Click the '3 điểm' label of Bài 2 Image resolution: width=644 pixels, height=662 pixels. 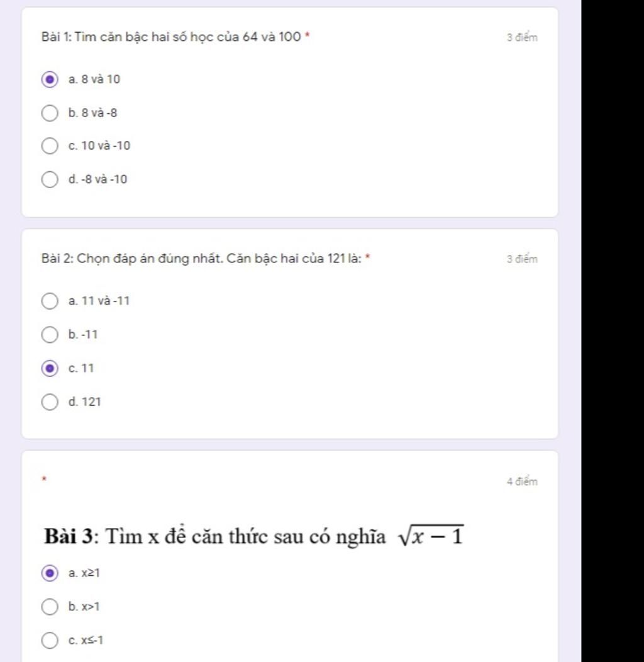(x=522, y=259)
